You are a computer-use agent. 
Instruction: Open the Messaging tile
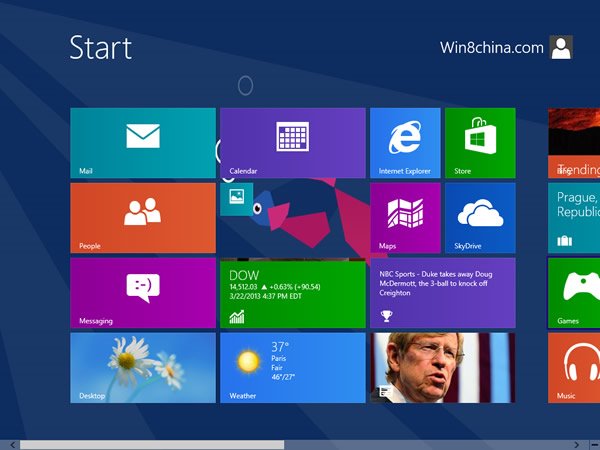point(143,293)
